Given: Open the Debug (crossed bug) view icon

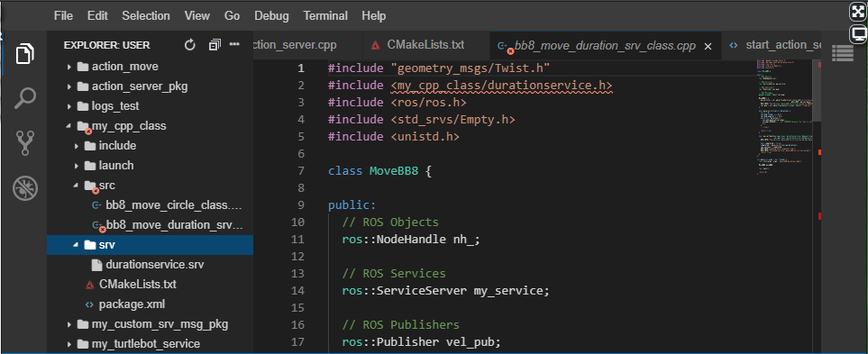Looking at the screenshot, I should 25,188.
